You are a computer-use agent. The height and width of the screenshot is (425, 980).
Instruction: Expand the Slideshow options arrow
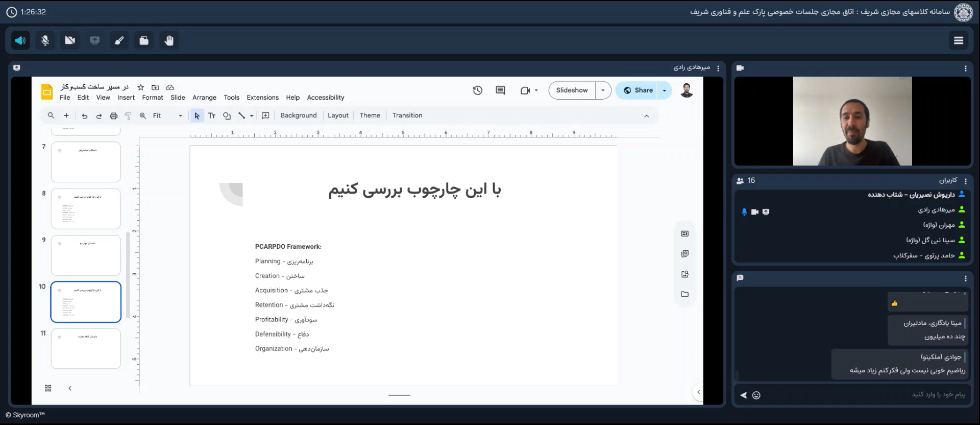(603, 90)
